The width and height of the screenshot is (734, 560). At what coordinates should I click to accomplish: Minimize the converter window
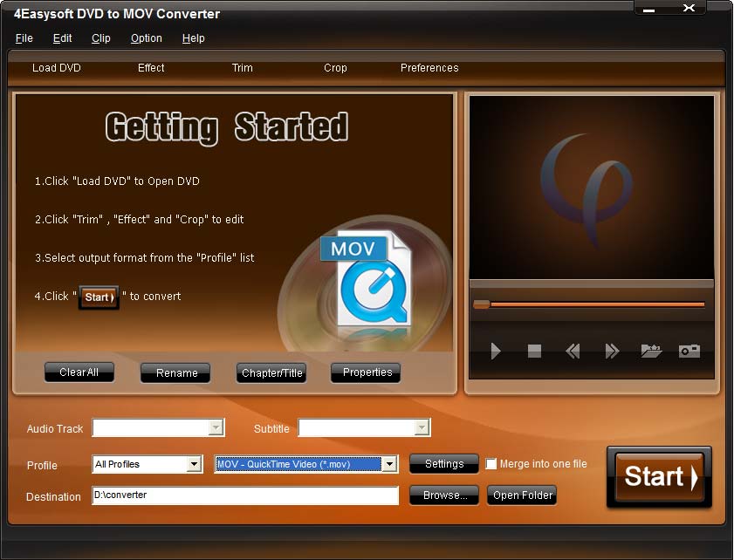(648, 10)
